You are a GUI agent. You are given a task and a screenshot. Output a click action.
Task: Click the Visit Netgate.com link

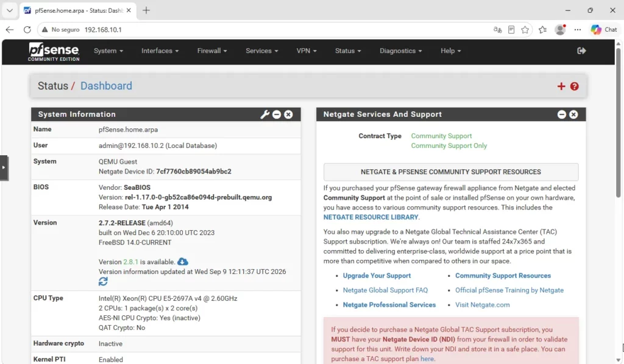(482, 305)
